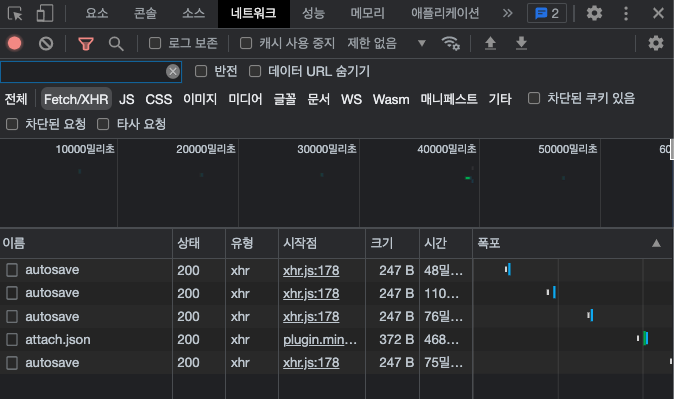This screenshot has width=674, height=399.
Task: Switch to the 소스 tab
Action: [193, 13]
